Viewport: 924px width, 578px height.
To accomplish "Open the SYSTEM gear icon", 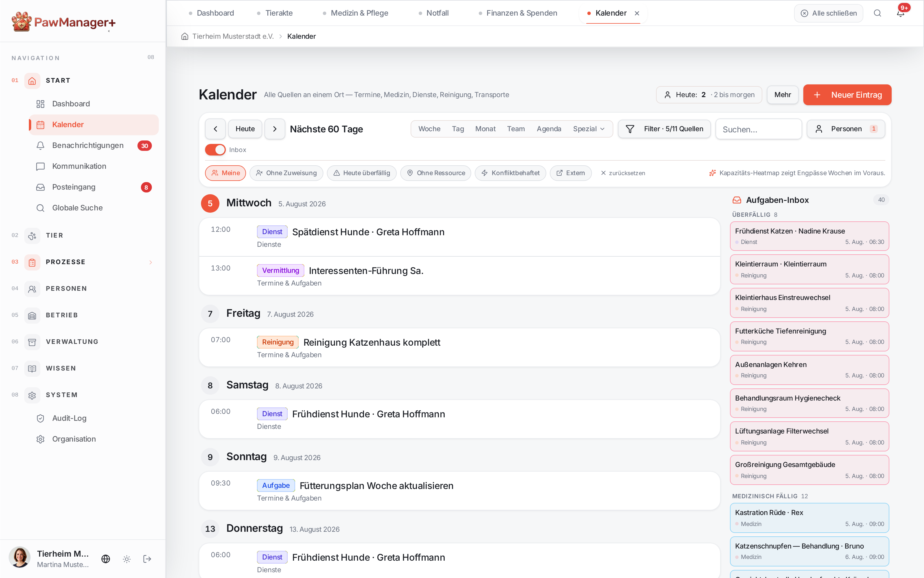I will coord(32,395).
